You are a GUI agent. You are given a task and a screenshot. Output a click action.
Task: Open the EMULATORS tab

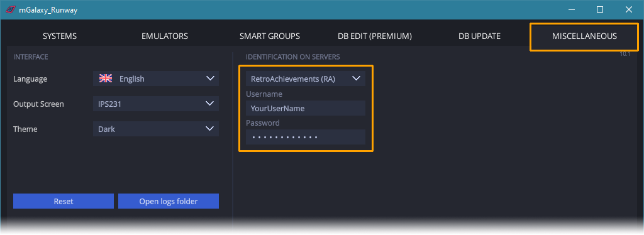pyautogui.click(x=165, y=36)
